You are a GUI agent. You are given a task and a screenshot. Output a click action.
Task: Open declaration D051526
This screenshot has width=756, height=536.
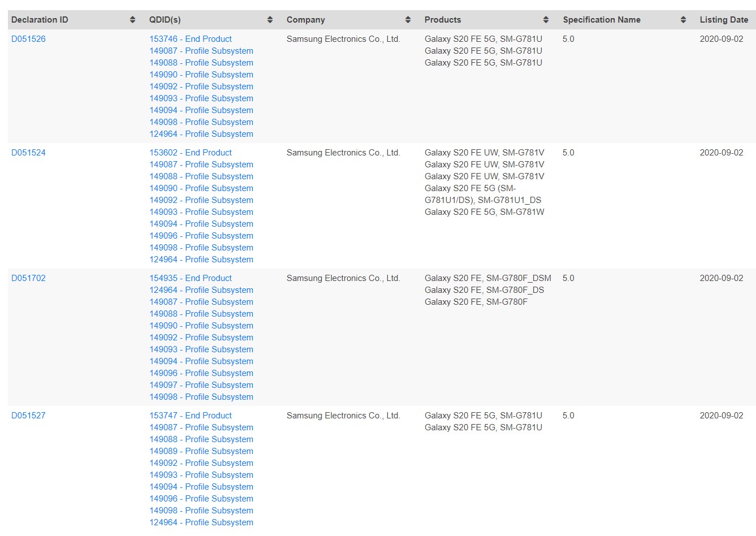[28, 39]
